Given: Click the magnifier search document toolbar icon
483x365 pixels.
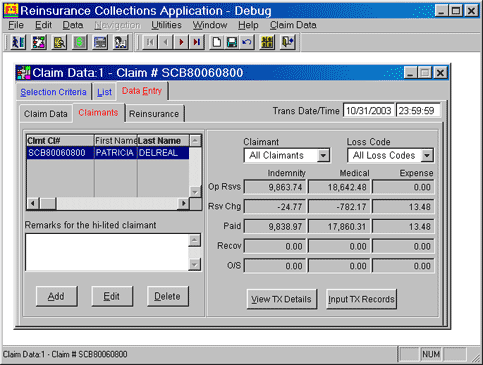Looking at the screenshot, I should (x=59, y=42).
